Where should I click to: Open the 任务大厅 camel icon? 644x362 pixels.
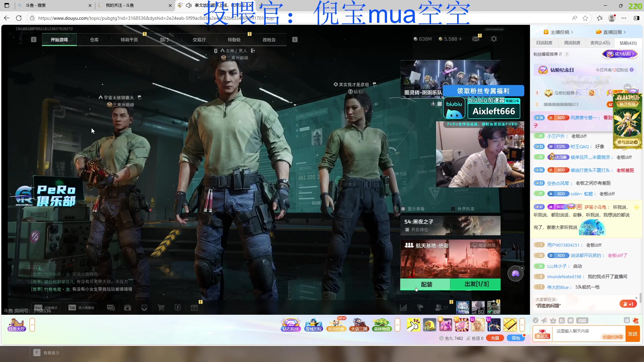click(17, 325)
